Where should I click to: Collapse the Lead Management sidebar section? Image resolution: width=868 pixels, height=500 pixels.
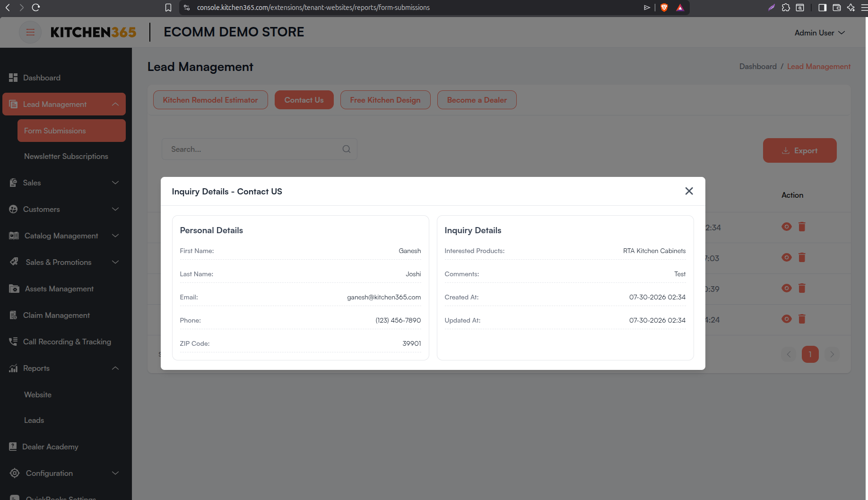(x=115, y=104)
